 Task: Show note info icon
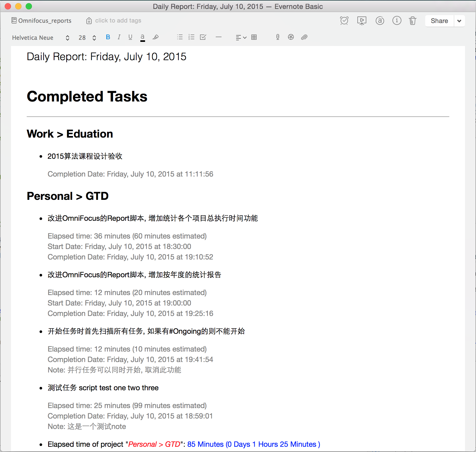397,20
